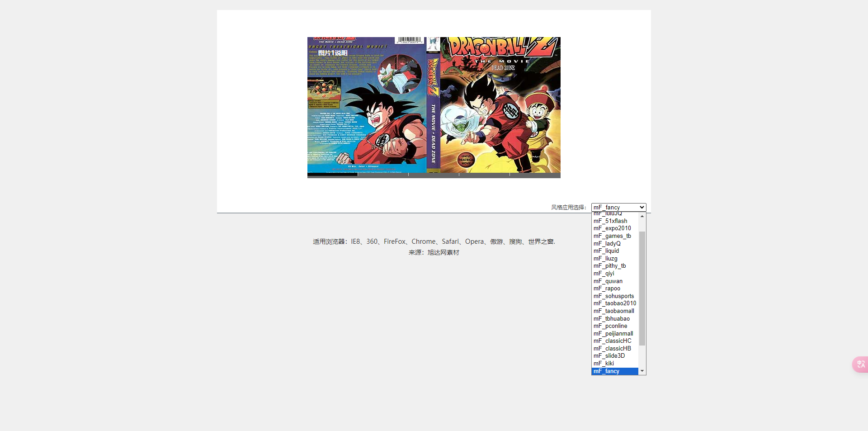Click the Dragon Ball Z slideshow image
The image size is (868, 431).
(x=434, y=105)
